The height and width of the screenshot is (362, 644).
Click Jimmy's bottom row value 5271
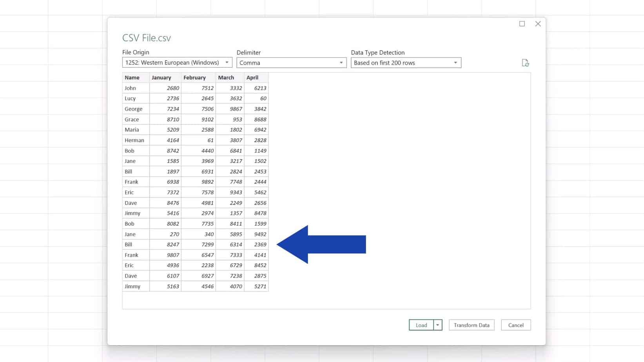click(x=260, y=286)
